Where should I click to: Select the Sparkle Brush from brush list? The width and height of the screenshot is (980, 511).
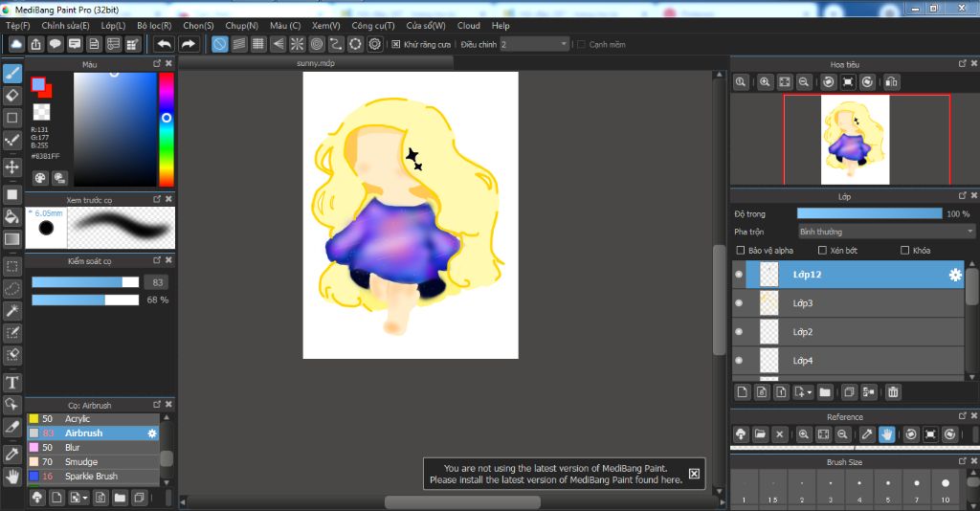[x=91, y=476]
